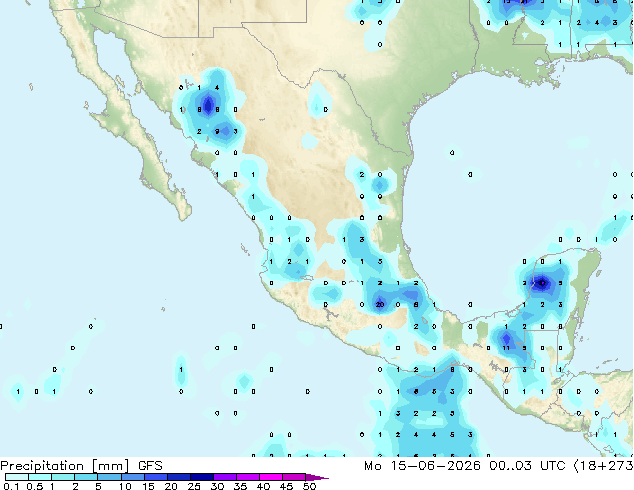
Task: Click the '0.5' legend scale label
Action: point(34,486)
